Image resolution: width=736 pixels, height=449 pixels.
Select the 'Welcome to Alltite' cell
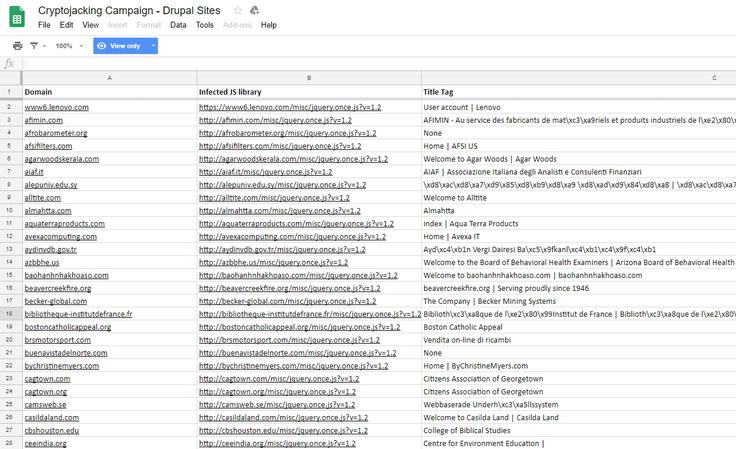[579, 198]
